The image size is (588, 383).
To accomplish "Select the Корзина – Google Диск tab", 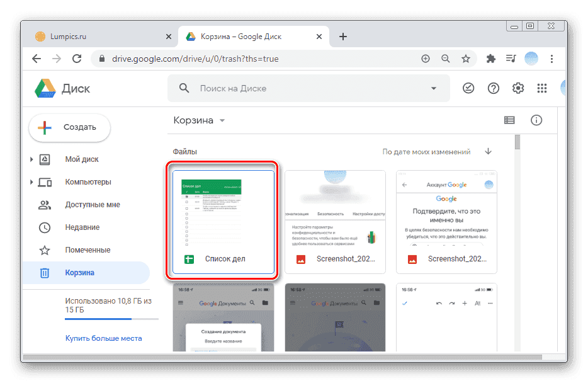I will (254, 37).
